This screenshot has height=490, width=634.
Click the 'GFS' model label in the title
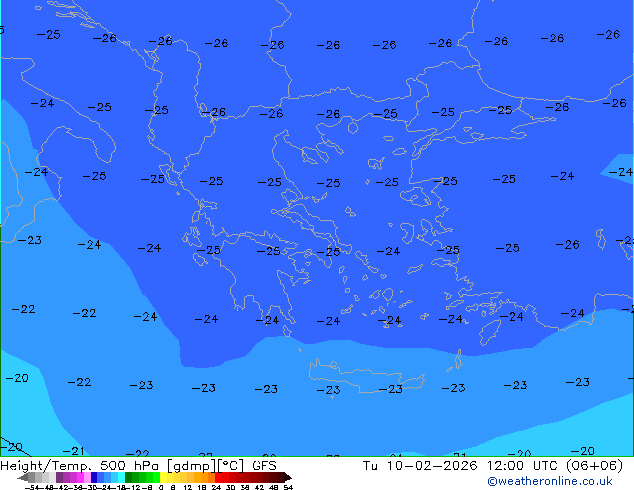click(264, 466)
